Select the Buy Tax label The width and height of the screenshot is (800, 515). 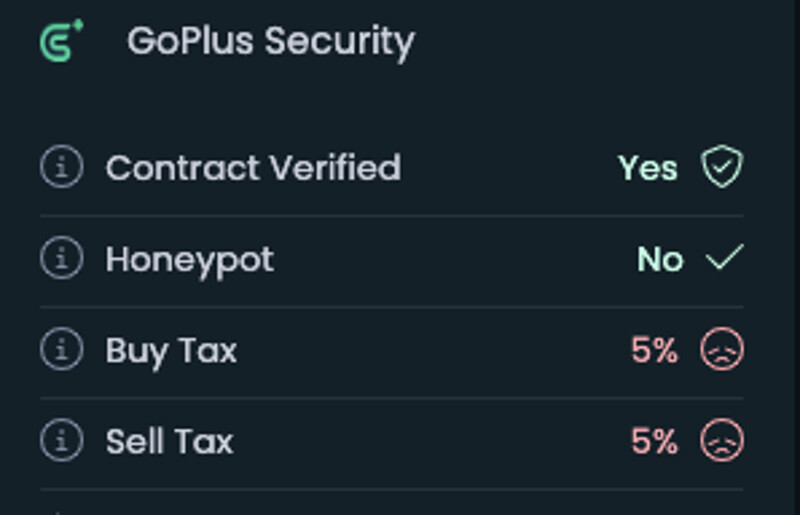click(x=171, y=351)
